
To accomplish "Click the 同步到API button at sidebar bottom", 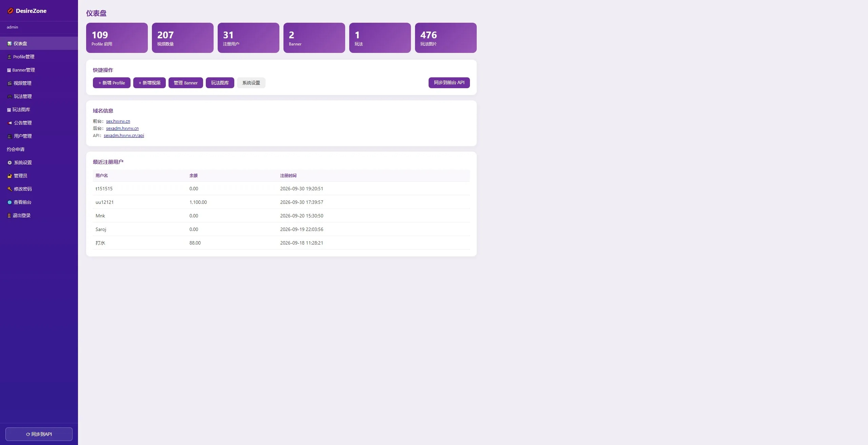I will (39, 434).
